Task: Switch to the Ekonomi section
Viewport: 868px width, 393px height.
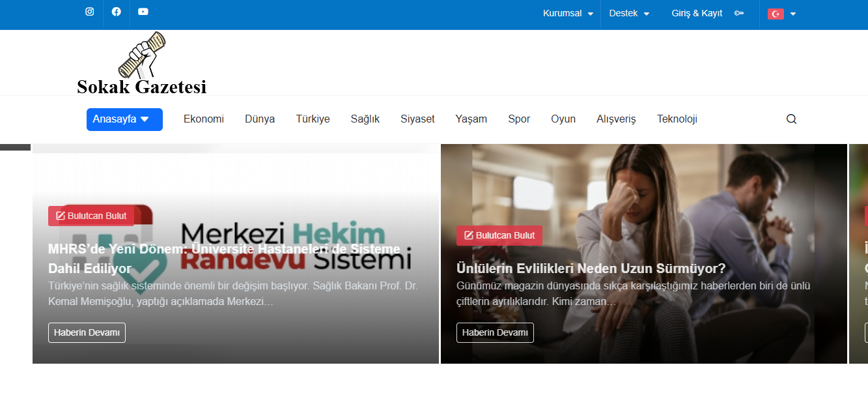Action: (x=203, y=119)
